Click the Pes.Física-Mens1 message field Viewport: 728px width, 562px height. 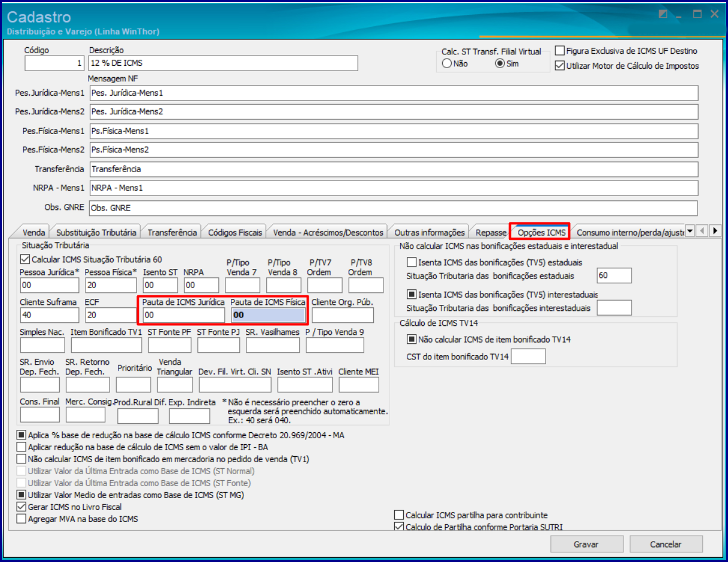click(394, 131)
